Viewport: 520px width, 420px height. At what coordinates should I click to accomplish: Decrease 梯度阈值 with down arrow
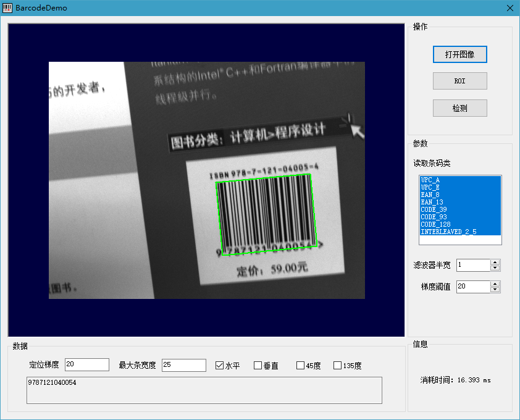click(495, 290)
